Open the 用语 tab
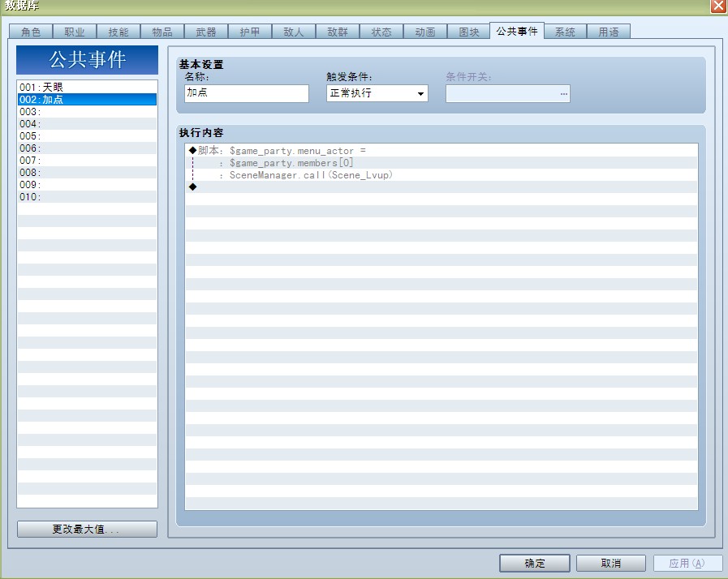The width and height of the screenshot is (728, 579). 608,32
